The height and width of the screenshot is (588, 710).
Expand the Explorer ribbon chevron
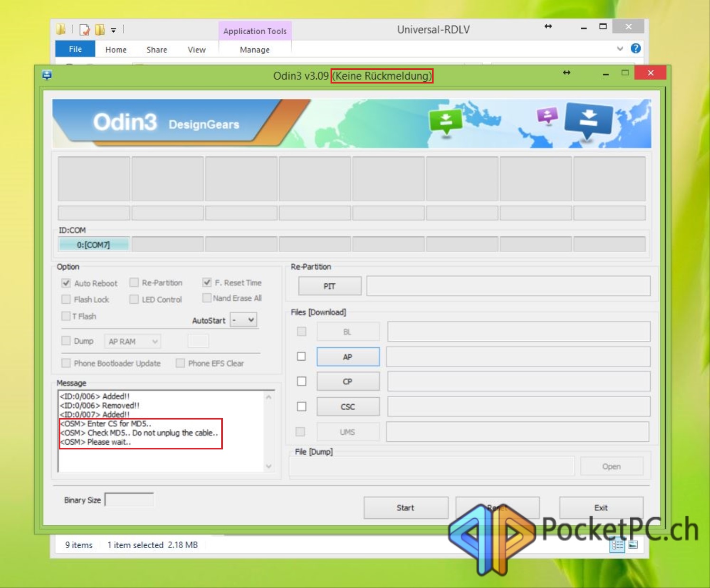tap(620, 48)
